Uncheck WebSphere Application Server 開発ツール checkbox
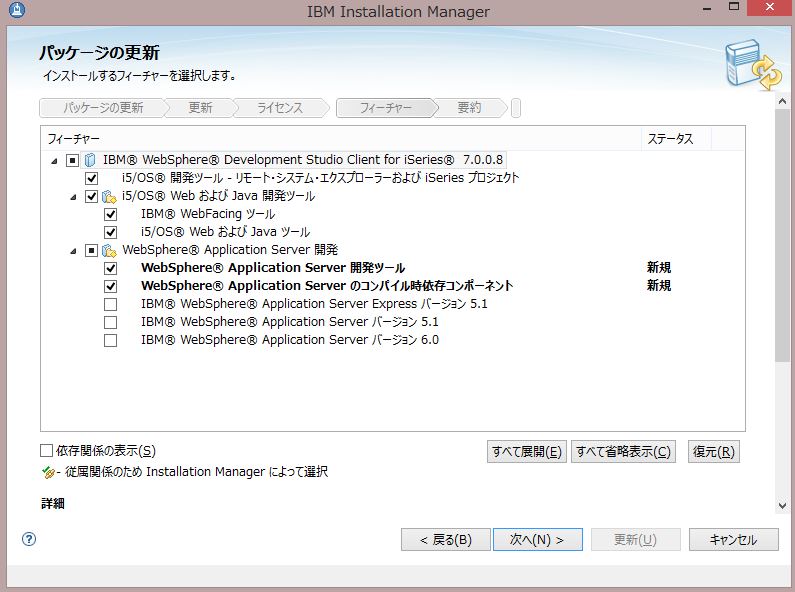 (110, 269)
